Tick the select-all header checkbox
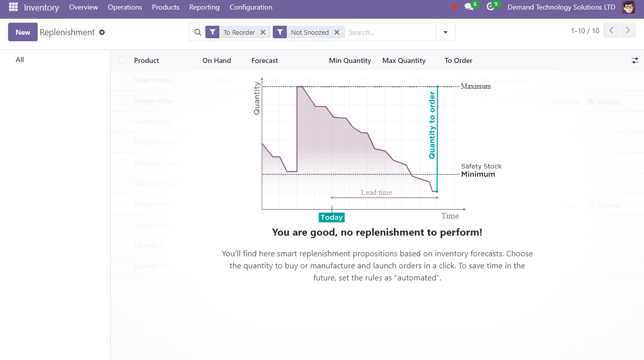644x360 pixels. point(122,60)
